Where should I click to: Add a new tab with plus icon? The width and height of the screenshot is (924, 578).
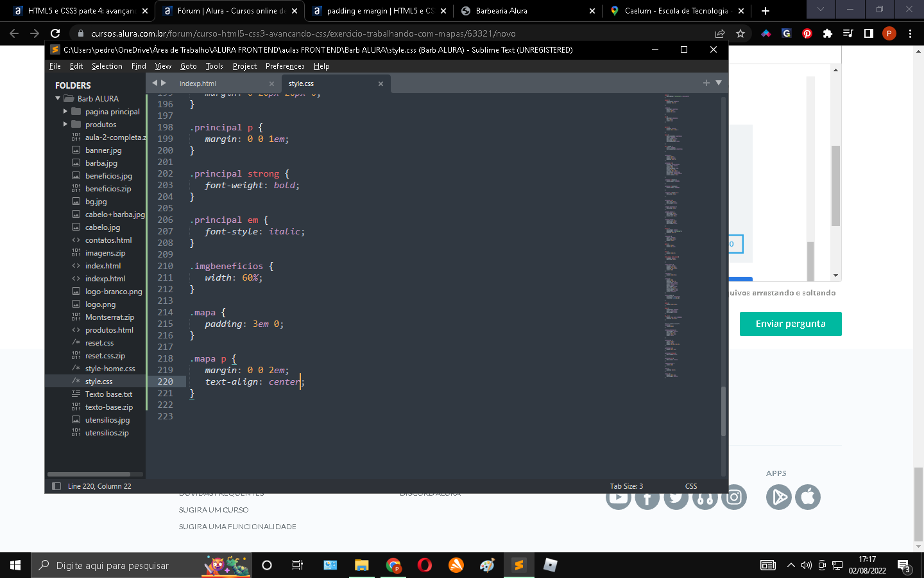pos(706,83)
